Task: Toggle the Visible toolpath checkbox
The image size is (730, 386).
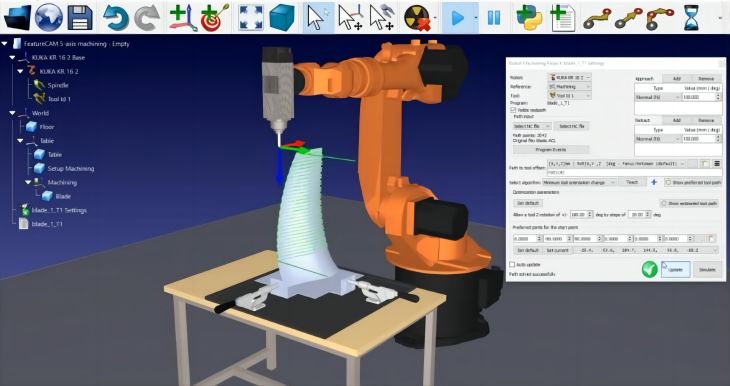Action: pos(513,110)
